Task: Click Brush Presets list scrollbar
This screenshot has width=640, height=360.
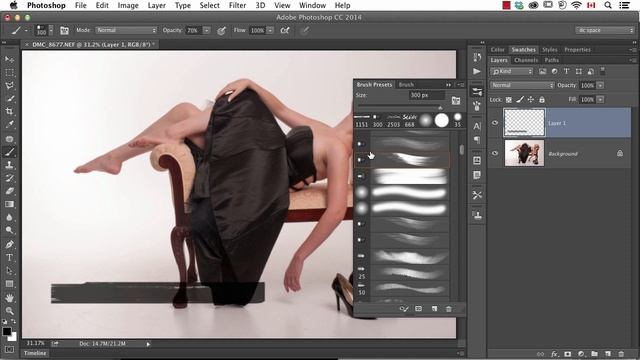Action: 461,150
